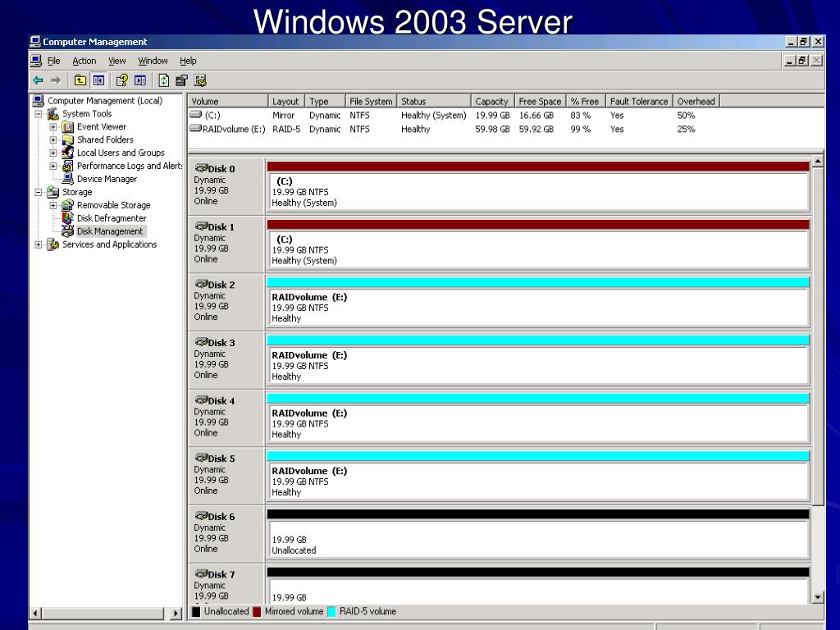Click the Settings icon at toolbar end
The height and width of the screenshot is (630, 840).
(x=200, y=80)
